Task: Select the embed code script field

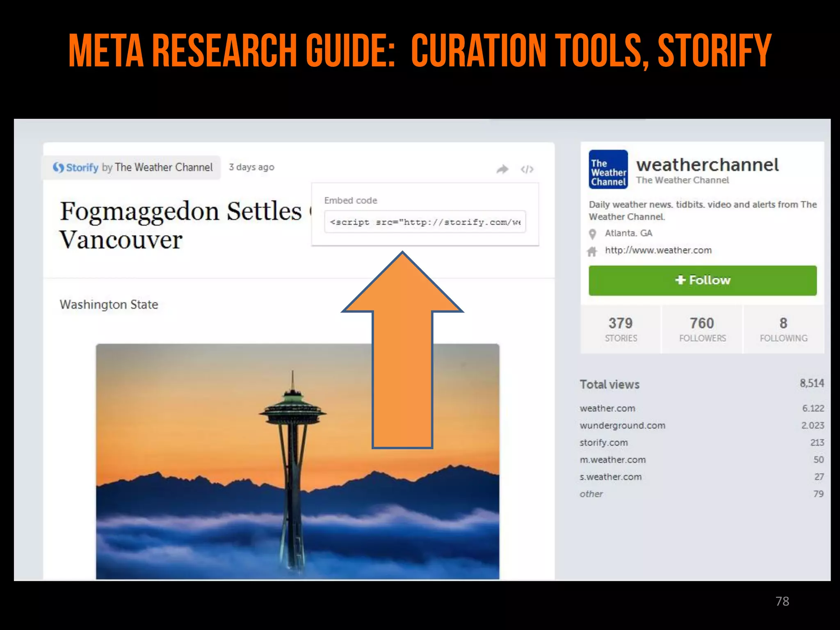Action: pyautogui.click(x=425, y=222)
